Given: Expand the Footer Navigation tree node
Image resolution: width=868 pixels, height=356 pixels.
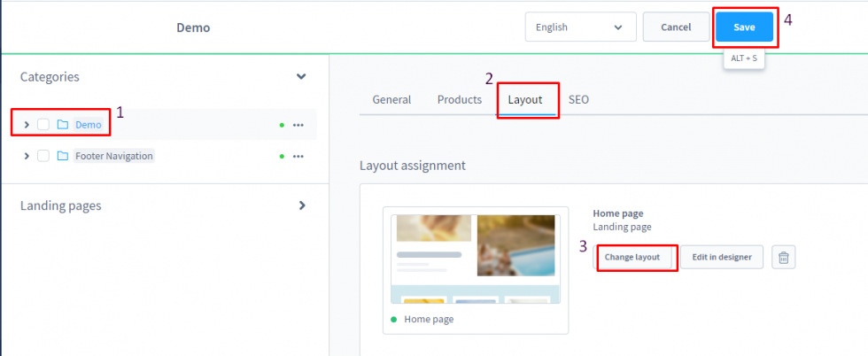Looking at the screenshot, I should click(x=27, y=156).
